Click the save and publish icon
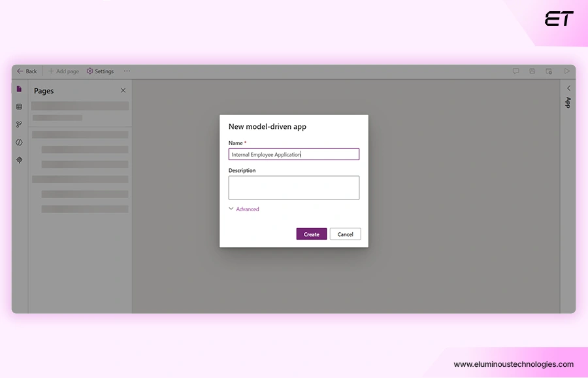The height and width of the screenshot is (378, 588). pyautogui.click(x=549, y=71)
